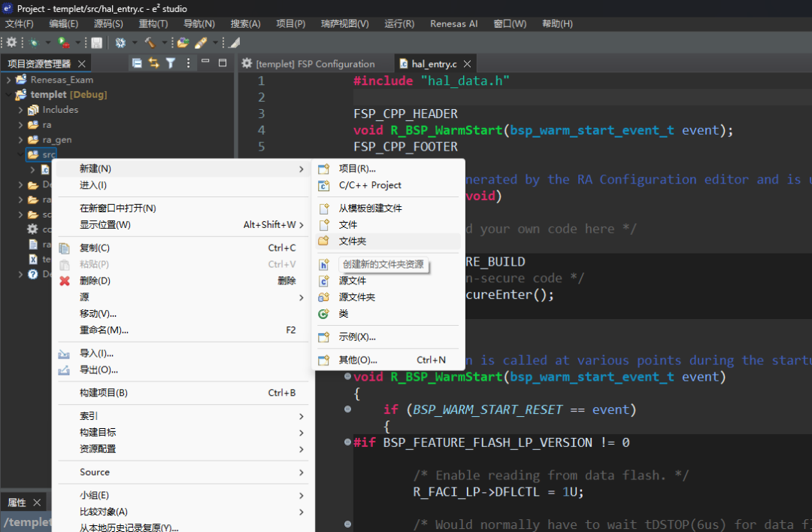Click the gear icon at toolbar's left end
The image size is (812, 532).
(x=11, y=43)
